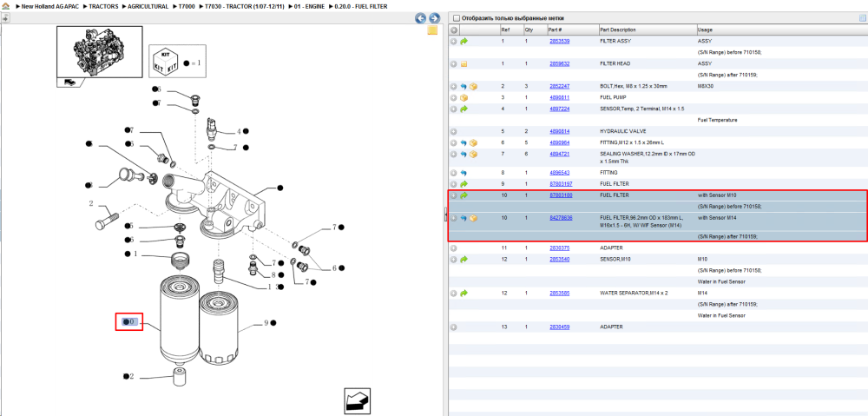Open the column settings icon at table's right
Screen dimensions: 868x416
coord(862,18)
